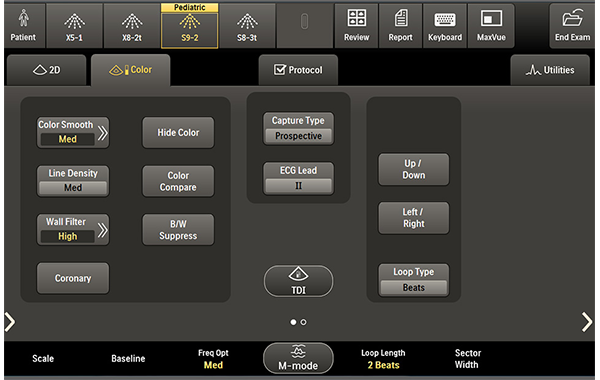Start TDI imaging mode
Image resolution: width=600 pixels, height=380 pixels.
(x=298, y=281)
